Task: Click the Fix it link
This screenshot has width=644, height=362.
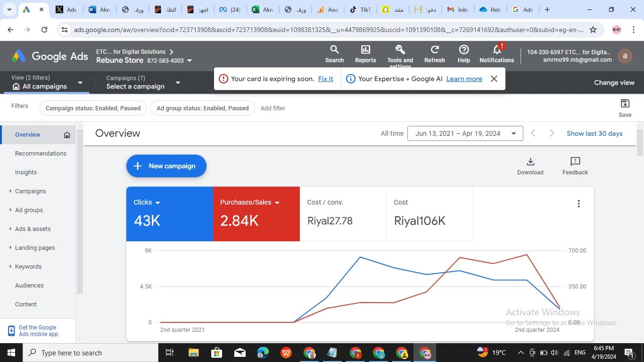Action: click(325, 79)
